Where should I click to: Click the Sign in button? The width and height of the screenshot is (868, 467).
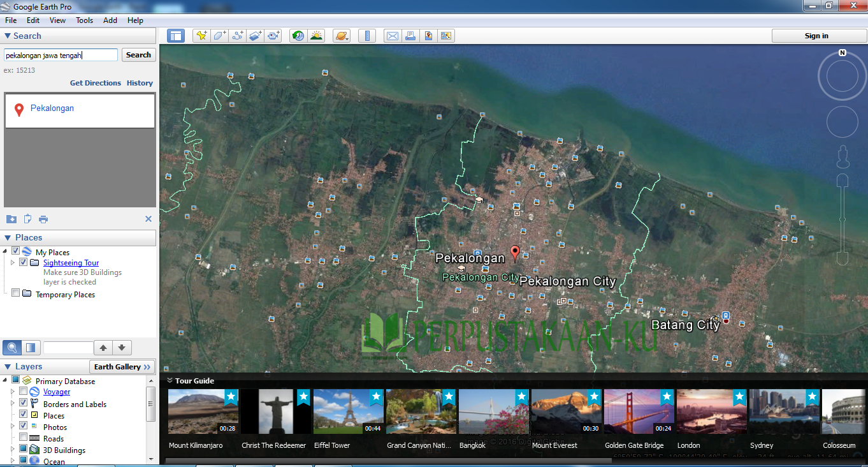(x=816, y=36)
